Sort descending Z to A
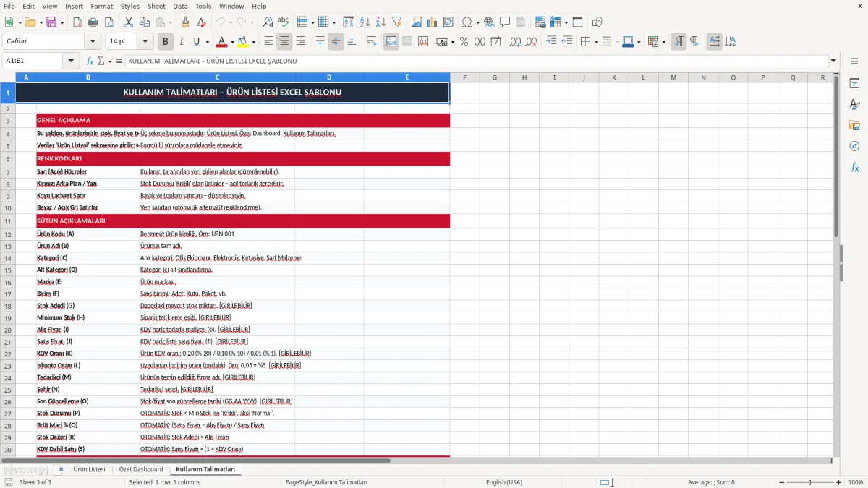Screen dimensions: 868x488 click(x=380, y=22)
